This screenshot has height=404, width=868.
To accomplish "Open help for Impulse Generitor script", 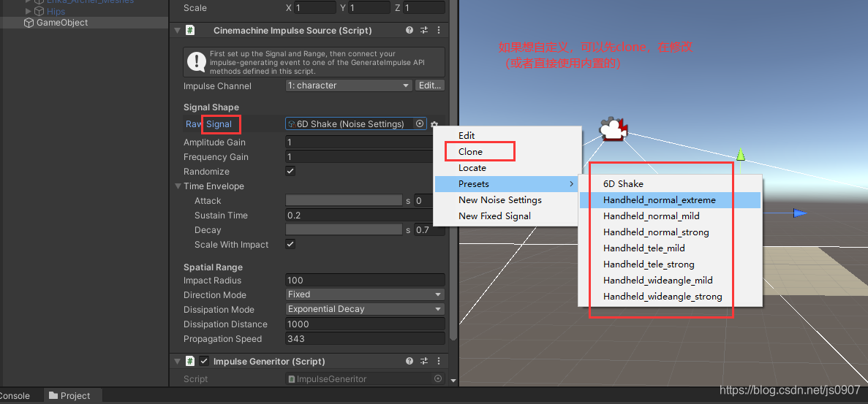I will click(x=409, y=361).
